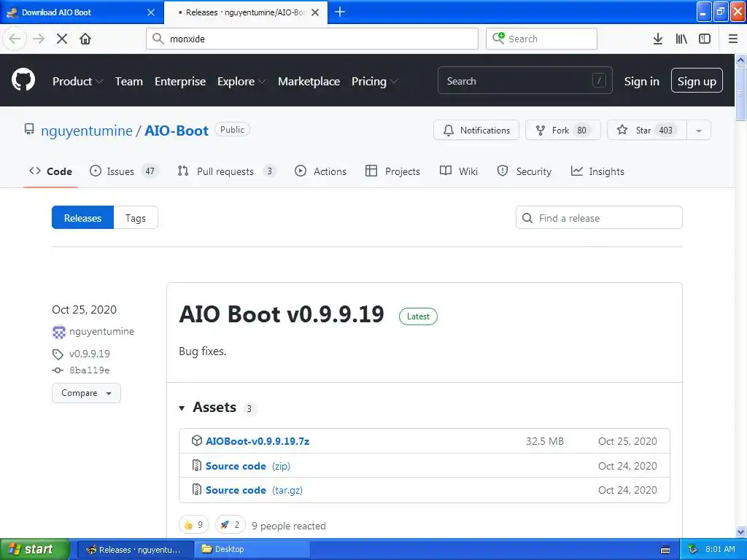Close the Download AIO Boot tab
The image size is (747, 560).
[x=151, y=12]
